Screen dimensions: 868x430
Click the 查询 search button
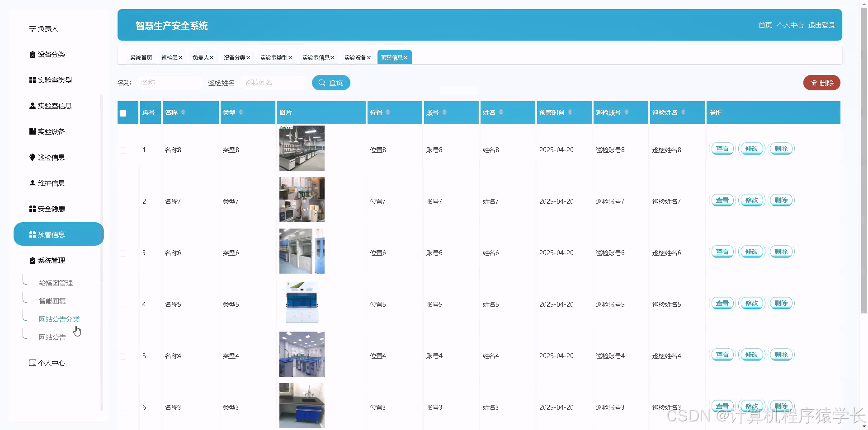(x=331, y=83)
